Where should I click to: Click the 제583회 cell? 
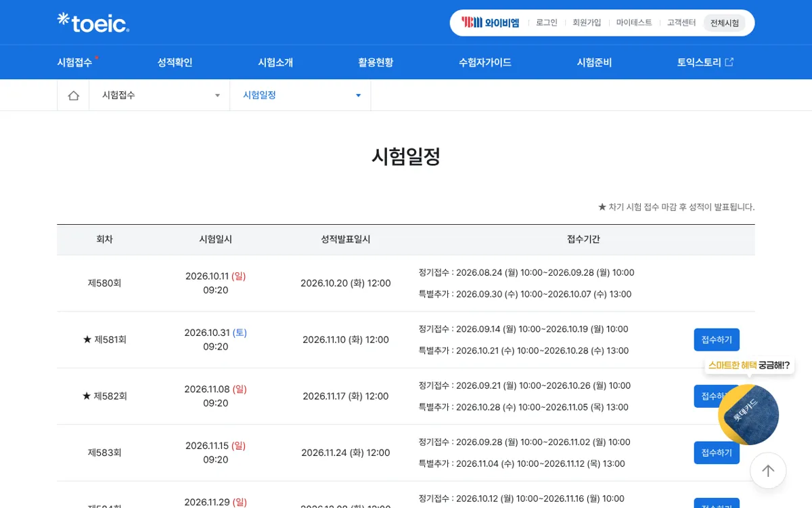[104, 452]
